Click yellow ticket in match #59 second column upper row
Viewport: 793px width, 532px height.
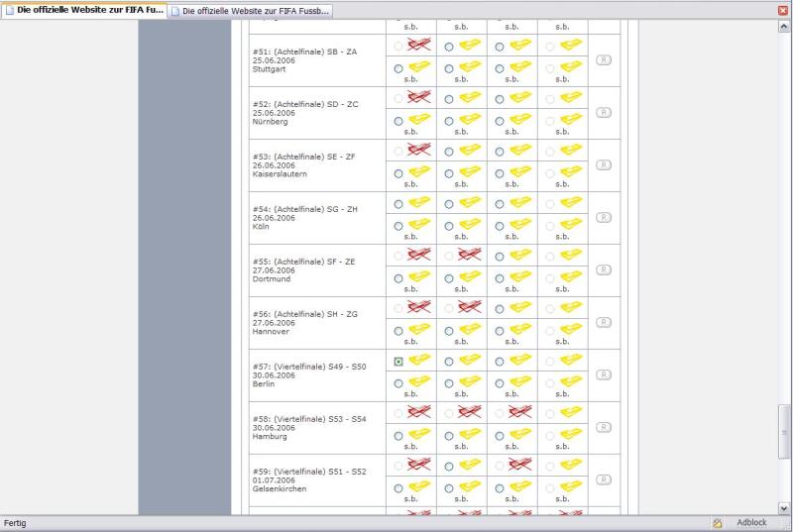470,465
